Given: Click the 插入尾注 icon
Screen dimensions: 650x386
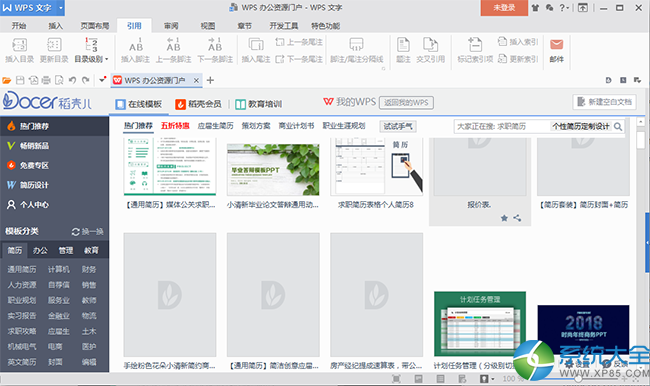Looking at the screenshot, I should click(x=256, y=45).
